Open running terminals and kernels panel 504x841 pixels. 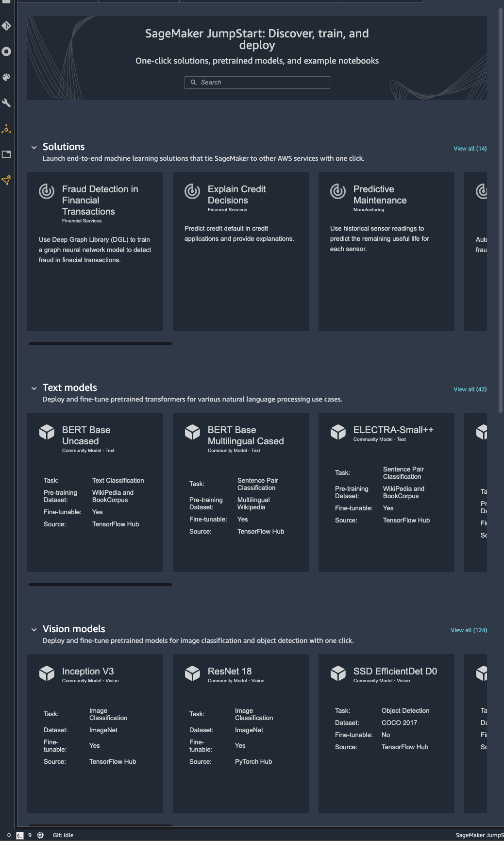(6, 51)
